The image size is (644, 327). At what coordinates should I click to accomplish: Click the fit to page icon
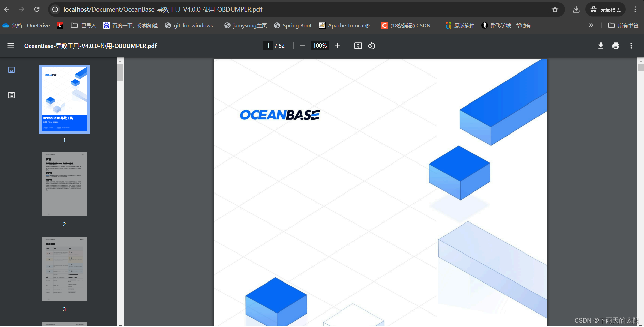pos(358,46)
